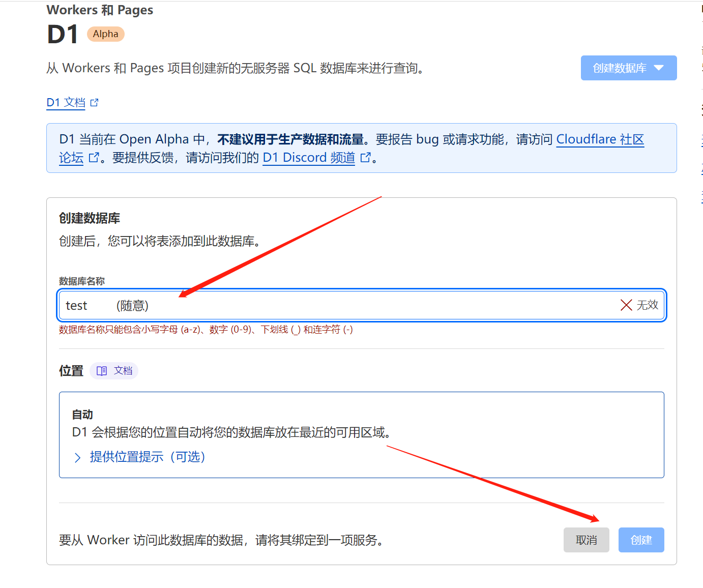Click the red X invalid icon in name field
The width and height of the screenshot is (703, 588).
coord(626,305)
